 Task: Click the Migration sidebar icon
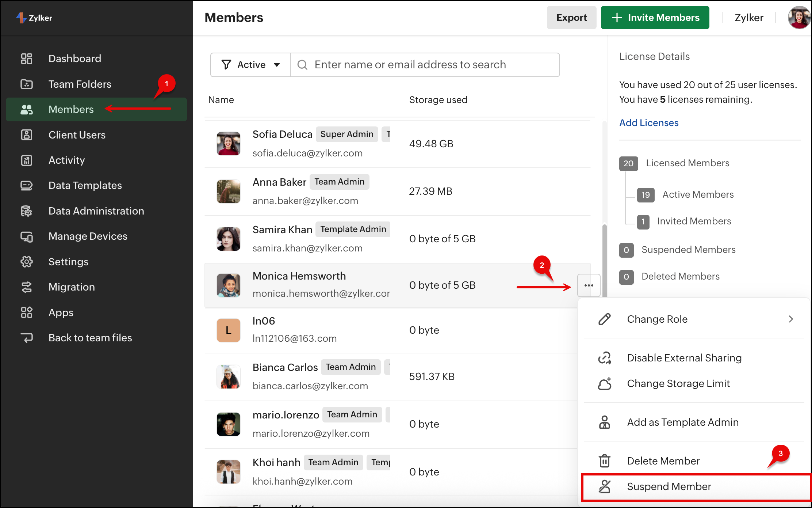tap(26, 287)
